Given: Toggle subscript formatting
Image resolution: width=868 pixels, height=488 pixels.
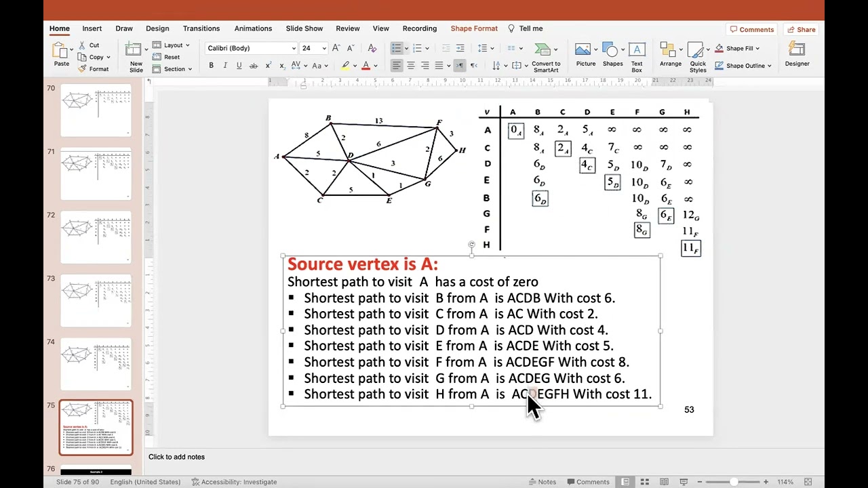Looking at the screenshot, I should pyautogui.click(x=281, y=66).
